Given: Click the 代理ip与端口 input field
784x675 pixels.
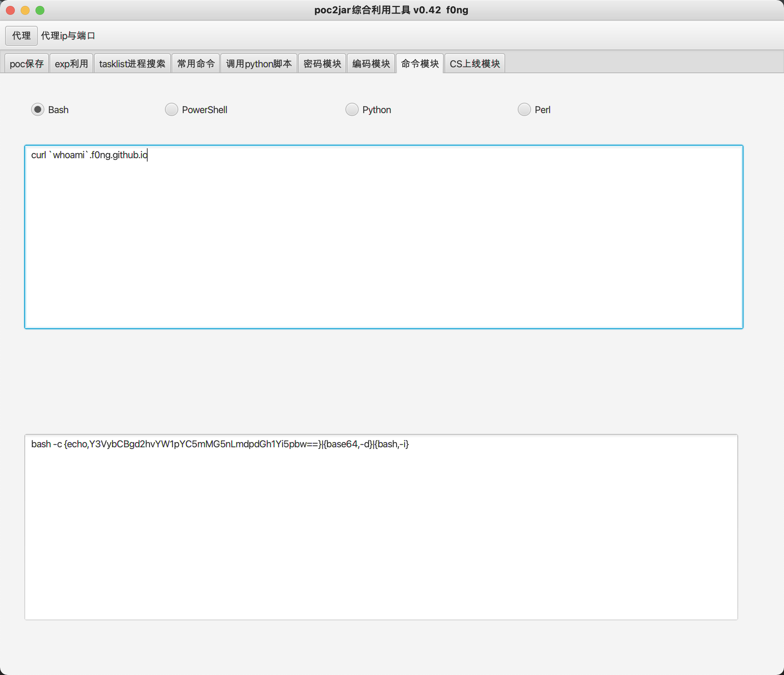Looking at the screenshot, I should [68, 35].
